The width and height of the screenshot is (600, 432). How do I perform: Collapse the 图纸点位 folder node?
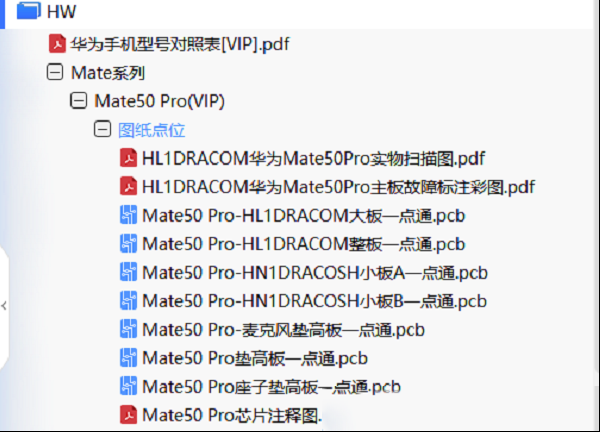click(102, 129)
